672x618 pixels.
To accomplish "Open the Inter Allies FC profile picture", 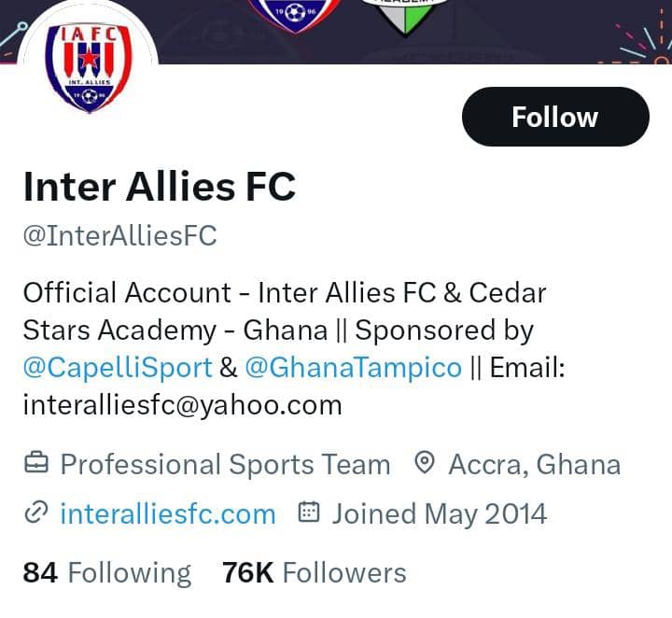I will [90, 67].
